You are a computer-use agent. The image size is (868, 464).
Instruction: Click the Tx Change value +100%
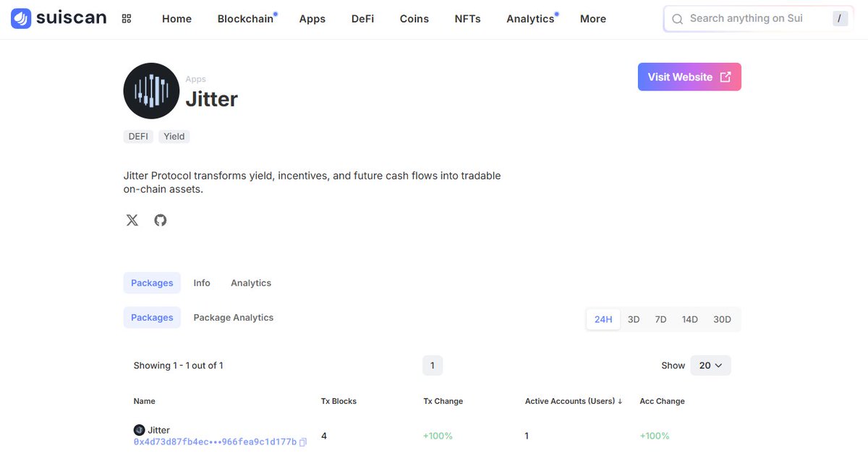(x=438, y=436)
